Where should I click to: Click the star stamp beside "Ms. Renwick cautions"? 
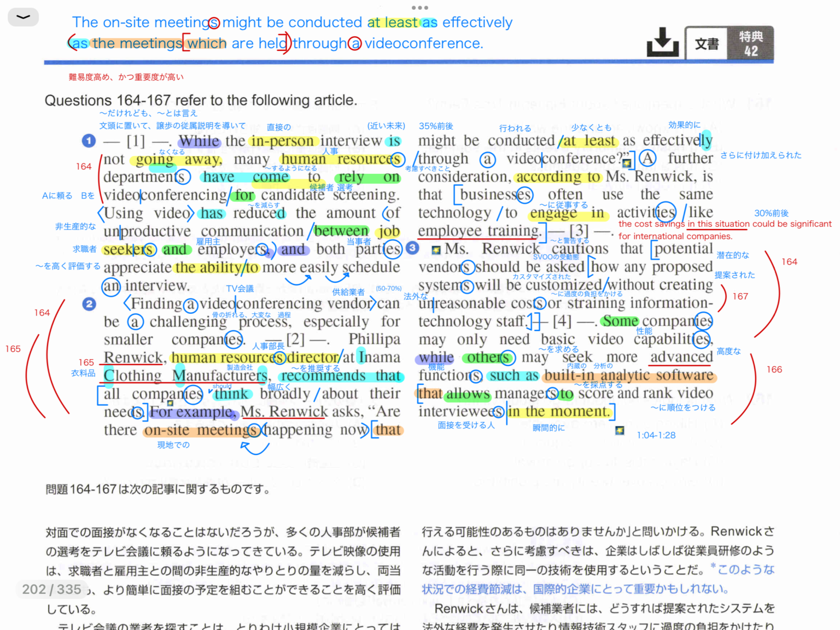(435, 249)
